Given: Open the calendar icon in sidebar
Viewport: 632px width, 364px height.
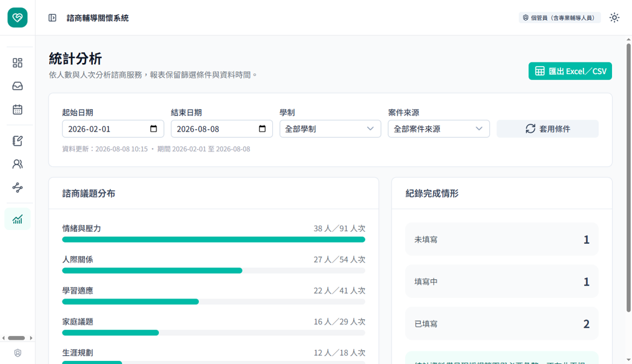Looking at the screenshot, I should point(17,109).
